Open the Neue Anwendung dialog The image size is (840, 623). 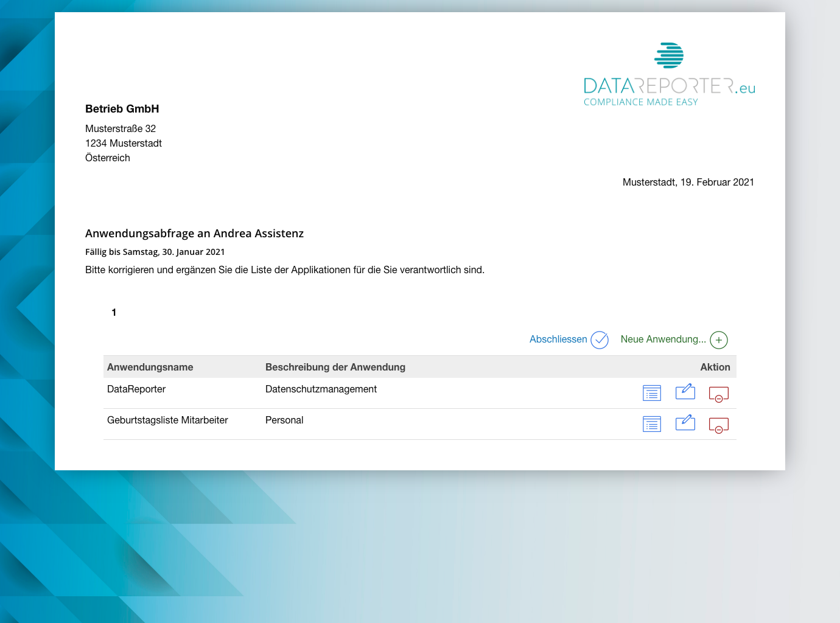click(x=663, y=339)
